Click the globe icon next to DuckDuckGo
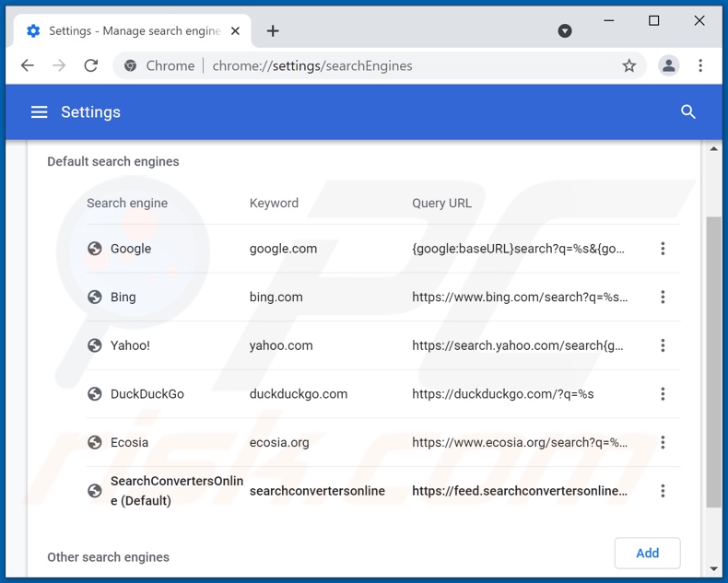The image size is (728, 583). click(95, 393)
